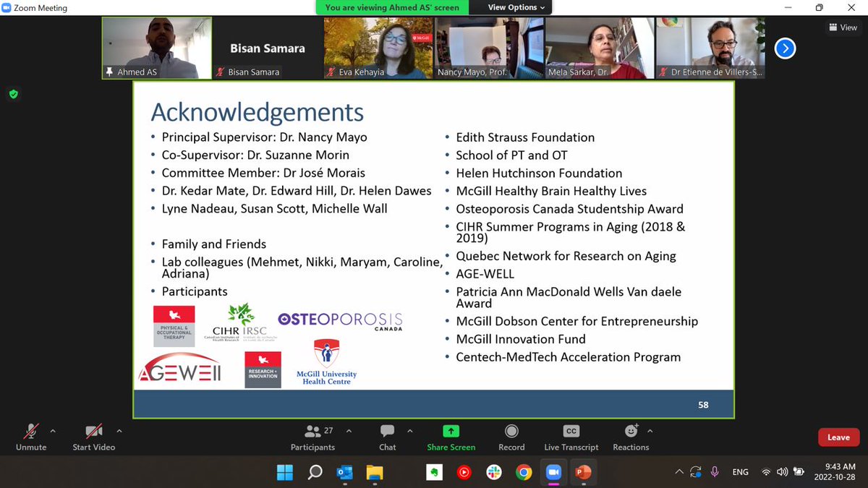Click the red Leave button
This screenshot has height=488, width=868.
(838, 437)
